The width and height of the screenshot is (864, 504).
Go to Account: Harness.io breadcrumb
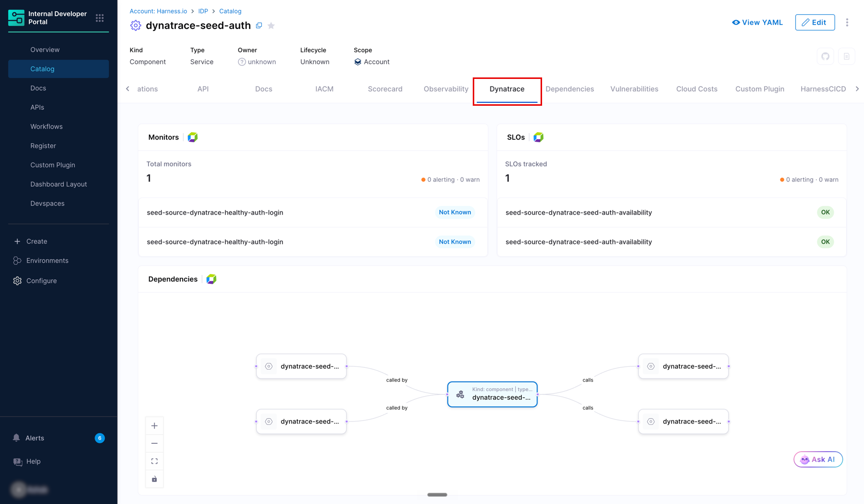point(158,11)
